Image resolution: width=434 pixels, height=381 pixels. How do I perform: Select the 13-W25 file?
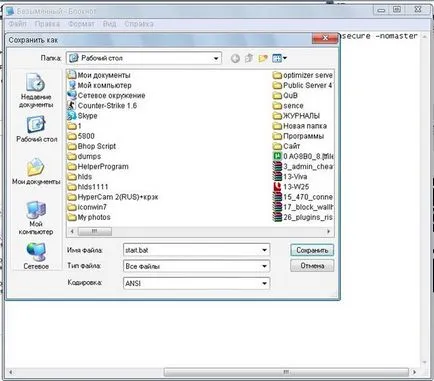click(x=291, y=187)
